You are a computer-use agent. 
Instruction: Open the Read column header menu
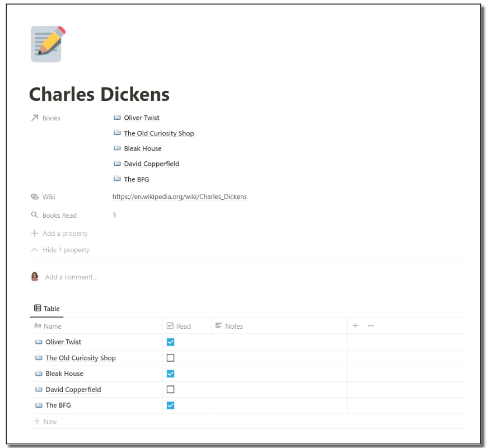point(183,326)
